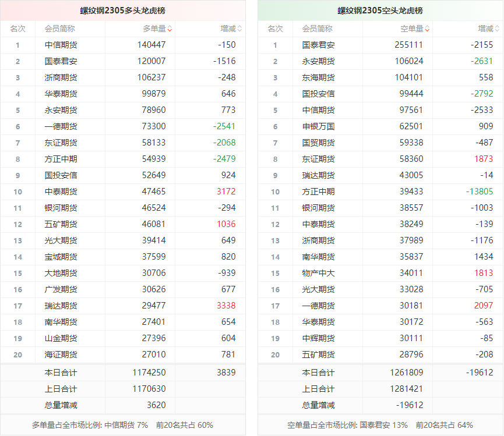Open 中信期货 ranked first in 多头 table
Viewport: 504px width, 436px height.
coord(61,45)
